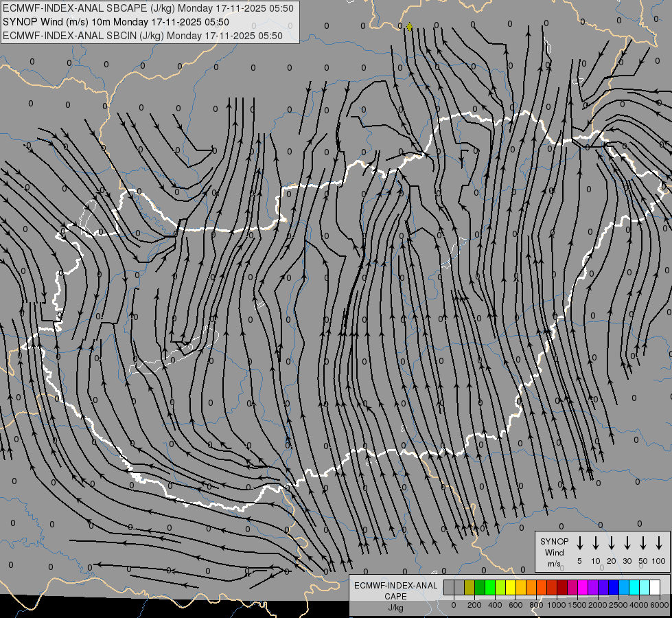
Task: Select the olive-green CAPE legend swatch
Action: point(470,587)
